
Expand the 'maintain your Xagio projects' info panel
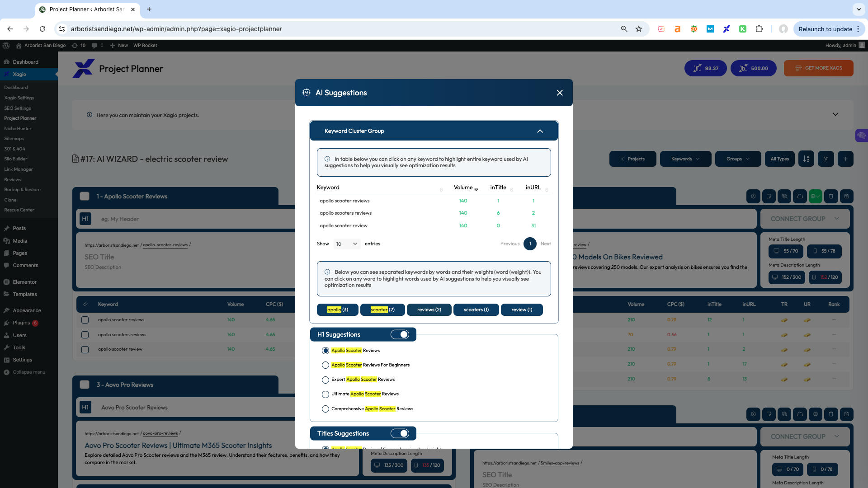(x=835, y=114)
